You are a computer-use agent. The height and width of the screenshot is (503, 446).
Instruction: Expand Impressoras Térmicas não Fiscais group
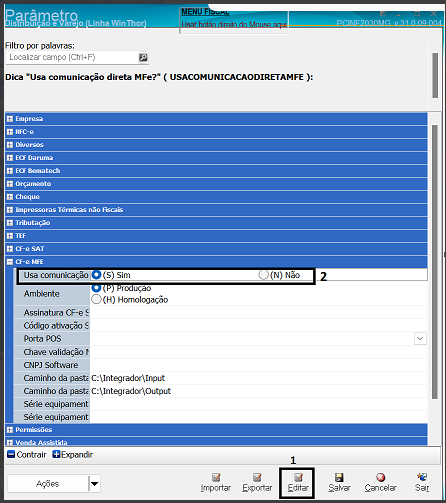tap(10, 210)
